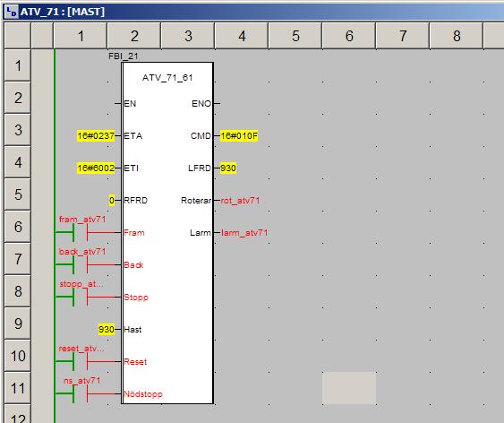Select the reset_atv... contact
Screen dimensions: 504x423
81,361
